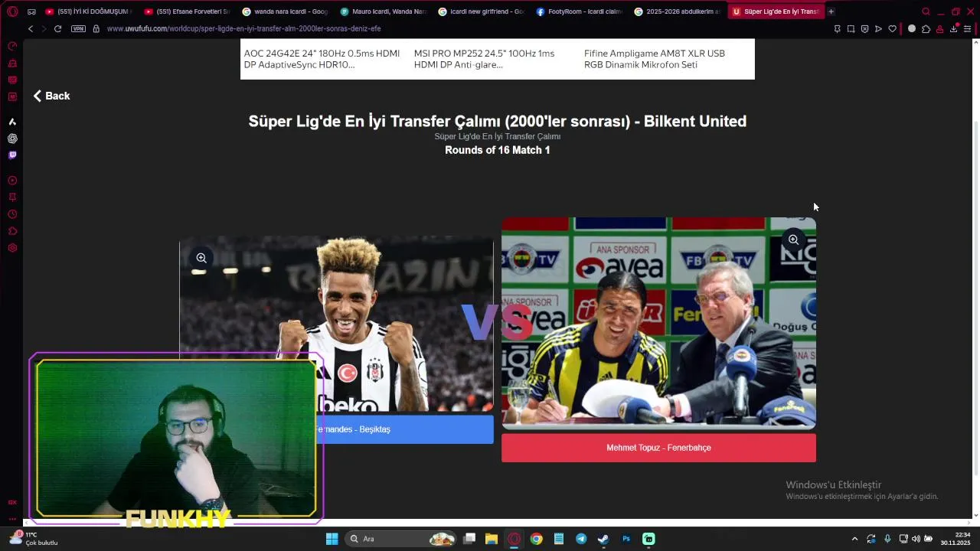
Task: Open a new tab with plus
Action: (x=831, y=11)
